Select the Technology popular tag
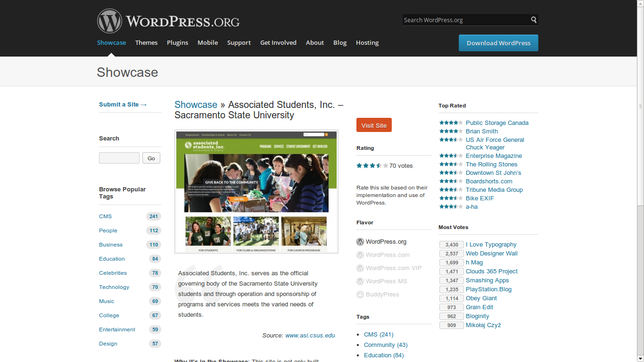 [x=114, y=287]
